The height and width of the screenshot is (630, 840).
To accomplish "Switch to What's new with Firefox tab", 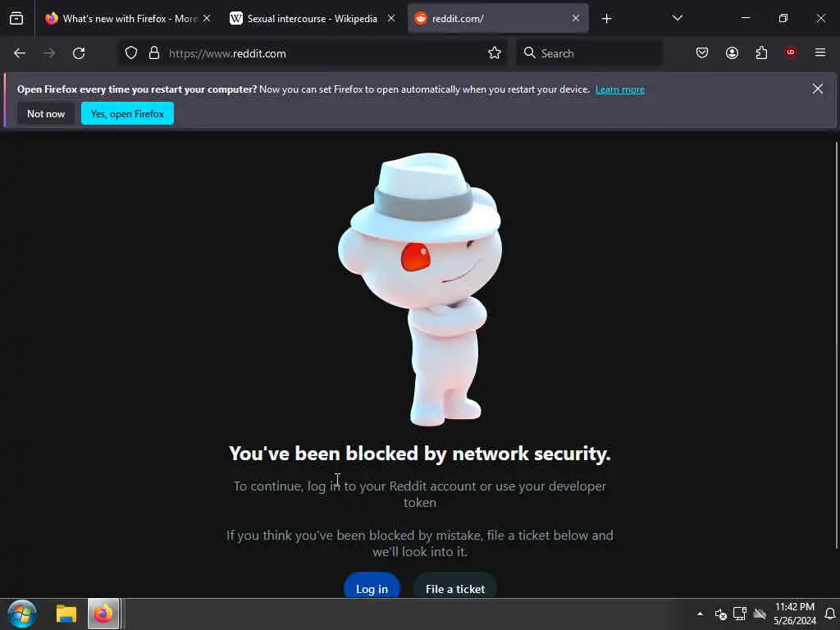I will click(127, 19).
